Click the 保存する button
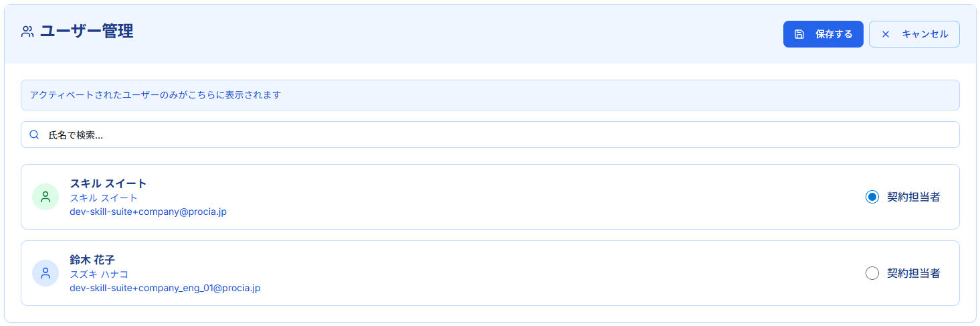 coord(823,34)
